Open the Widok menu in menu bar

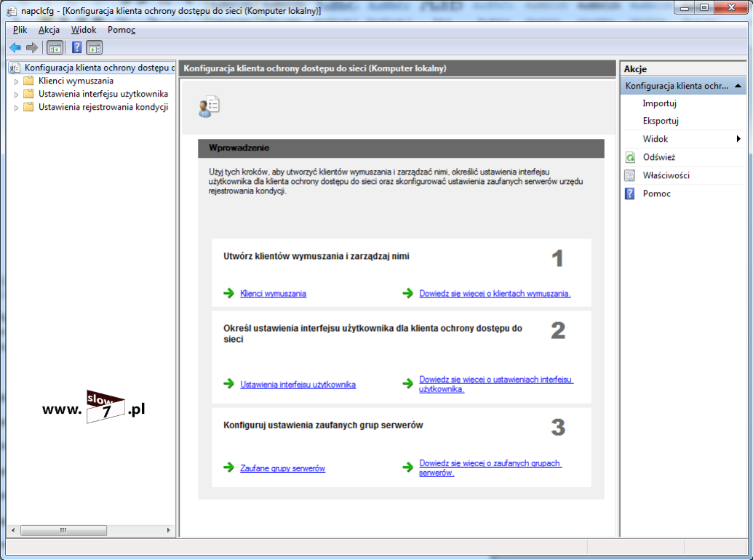84,30
